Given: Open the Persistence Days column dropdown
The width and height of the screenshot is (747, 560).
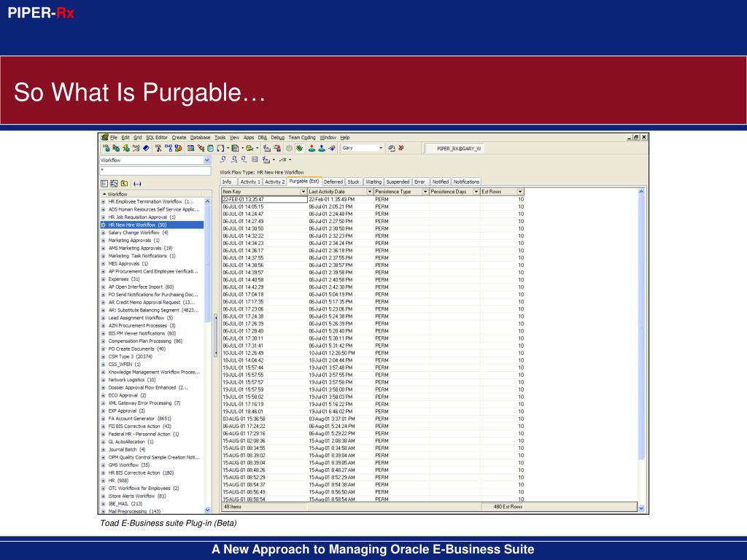Looking at the screenshot, I should point(476,192).
